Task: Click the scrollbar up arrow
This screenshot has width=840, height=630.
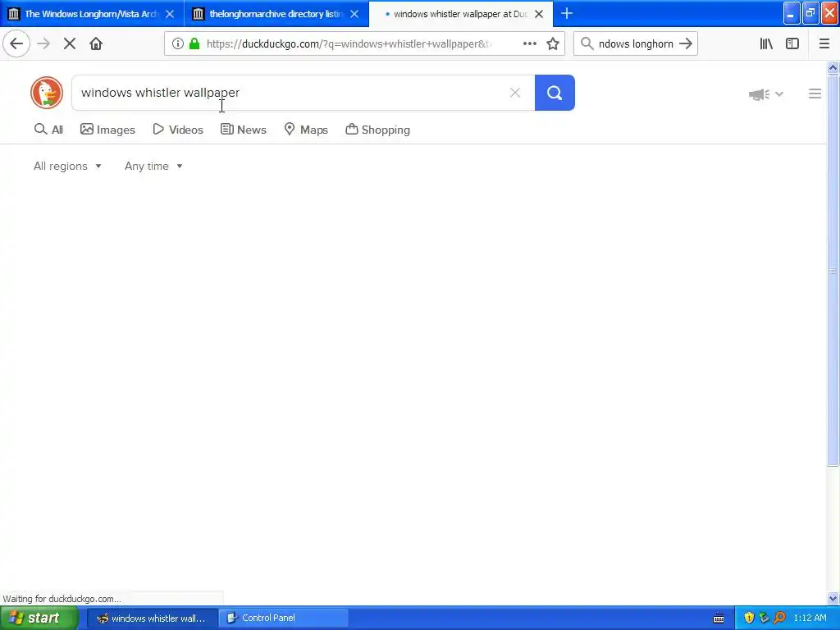Action: pos(833,67)
